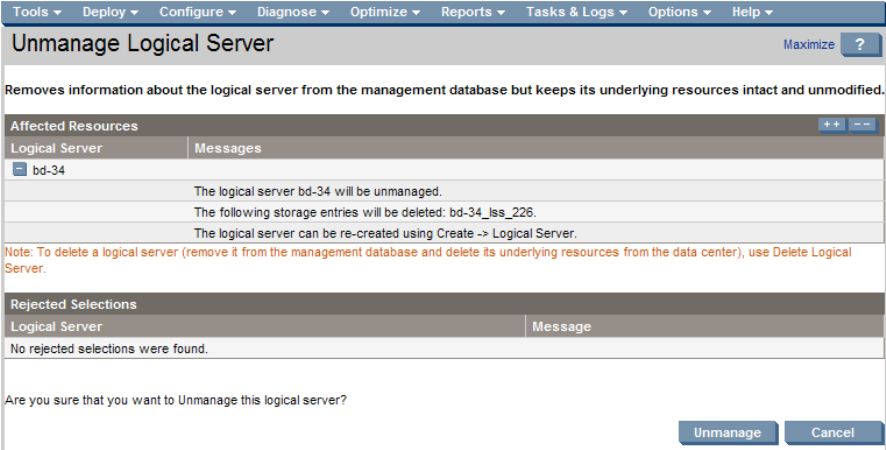Image resolution: width=886 pixels, height=450 pixels.
Task: Click the Message column header in Rejected Selections
Action: pos(561,326)
